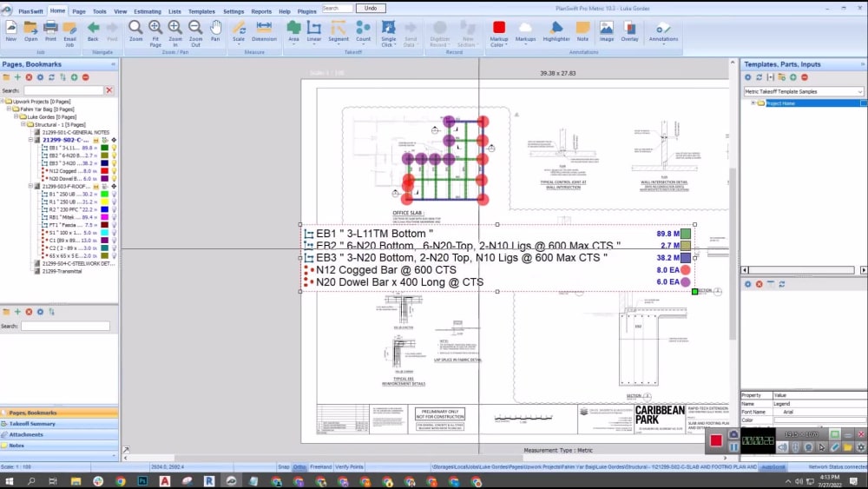Toggle the light bulb for EB1 row
This screenshot has height=489, width=868.
coord(114,148)
